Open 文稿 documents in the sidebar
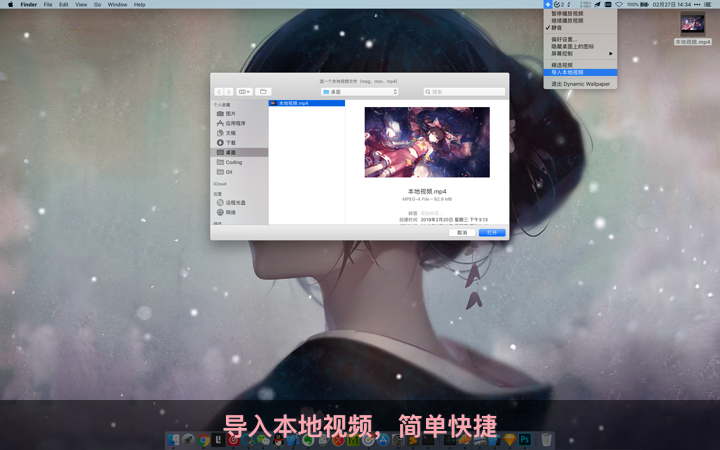The image size is (720, 450). click(239, 133)
